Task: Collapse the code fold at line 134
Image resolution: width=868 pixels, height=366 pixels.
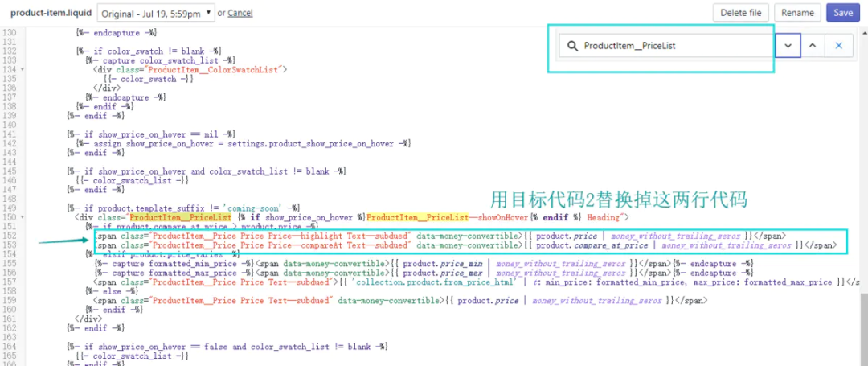Action: tap(23, 70)
